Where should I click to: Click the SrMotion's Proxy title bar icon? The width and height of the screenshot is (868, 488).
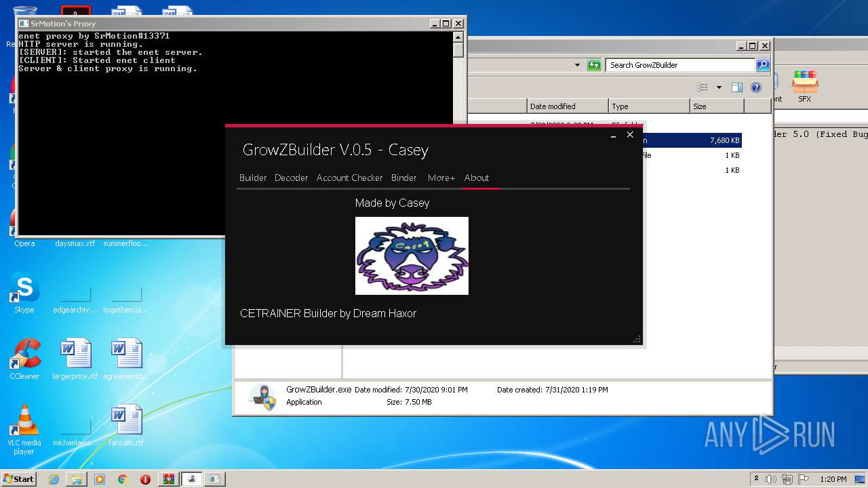click(24, 23)
